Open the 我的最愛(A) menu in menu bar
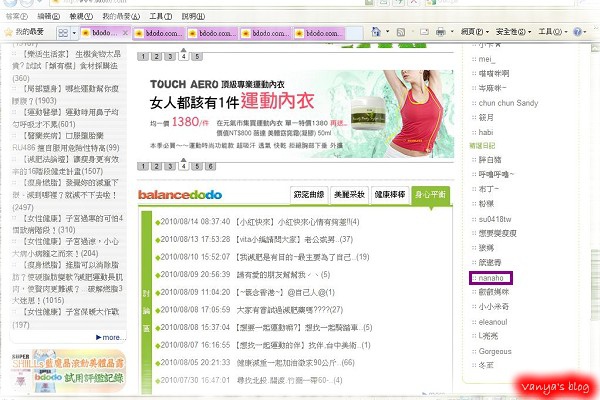The image size is (600, 400). coord(121,16)
